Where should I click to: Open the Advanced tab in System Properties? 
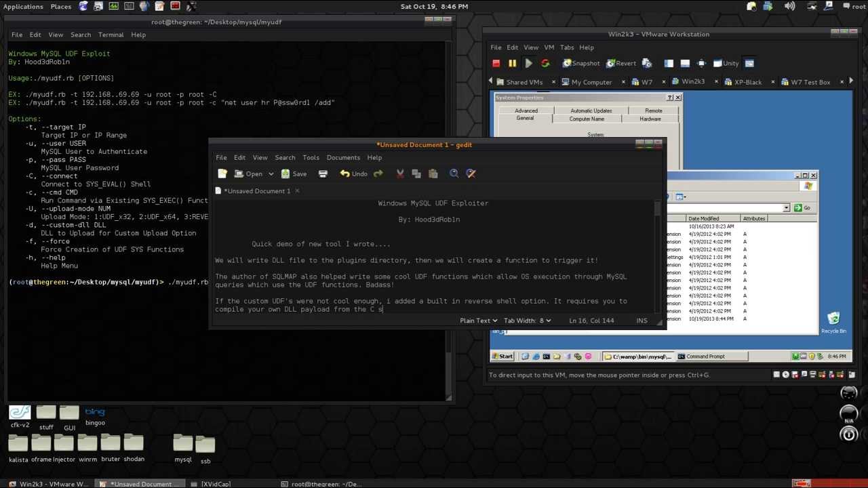tap(526, 110)
